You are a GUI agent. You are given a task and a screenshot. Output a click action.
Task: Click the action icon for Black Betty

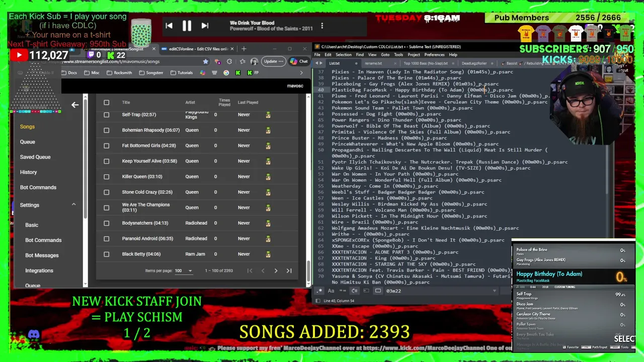click(268, 254)
